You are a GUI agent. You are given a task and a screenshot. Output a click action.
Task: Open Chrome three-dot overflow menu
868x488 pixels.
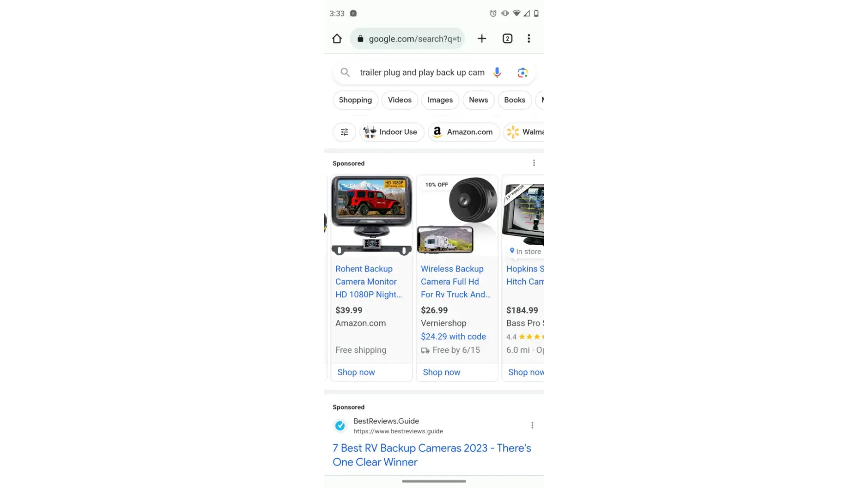click(x=529, y=39)
